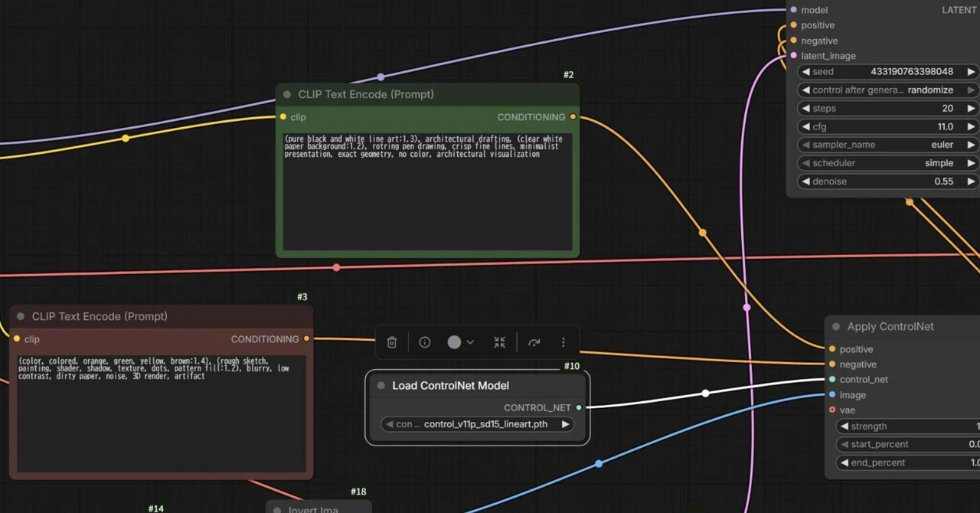Decrease steps with the left arrow
The height and width of the screenshot is (513, 980).
click(x=806, y=108)
